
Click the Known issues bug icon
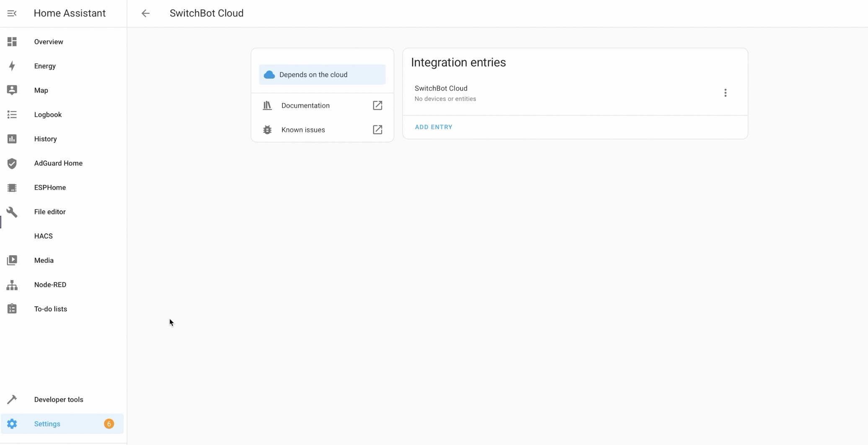point(267,130)
